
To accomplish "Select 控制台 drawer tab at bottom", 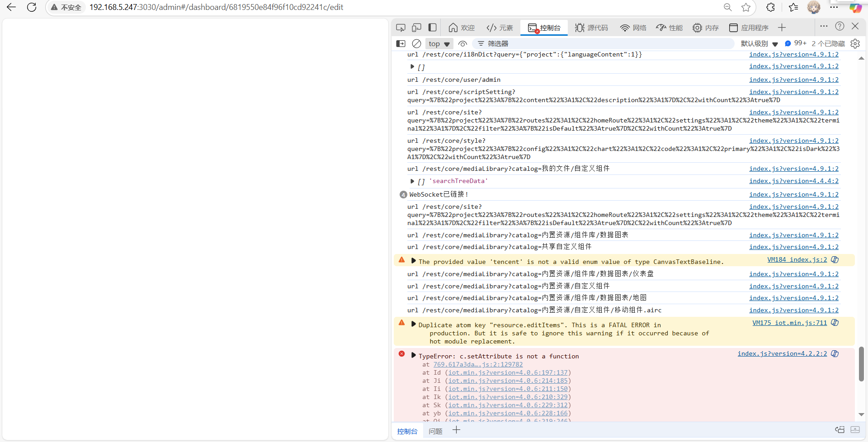I will pyautogui.click(x=407, y=431).
